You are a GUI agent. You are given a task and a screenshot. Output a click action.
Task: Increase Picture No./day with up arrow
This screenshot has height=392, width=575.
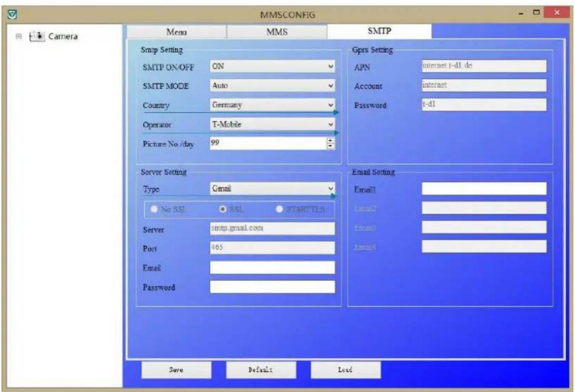tap(331, 140)
